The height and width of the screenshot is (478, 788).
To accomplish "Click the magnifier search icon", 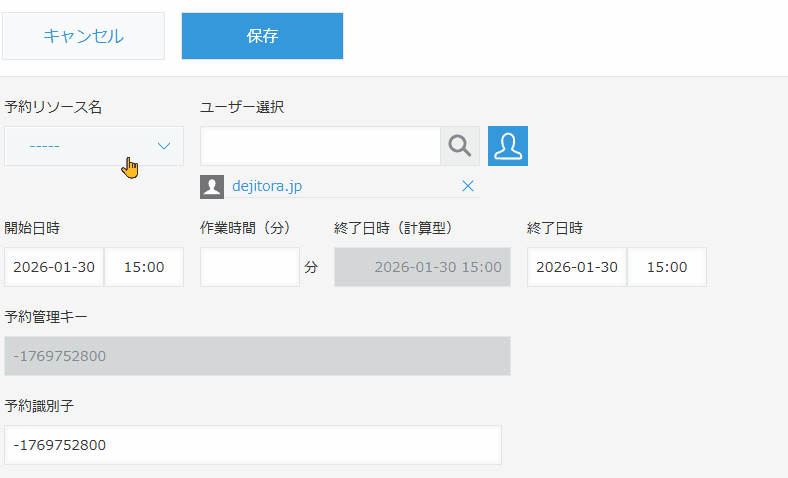I will click(x=460, y=146).
